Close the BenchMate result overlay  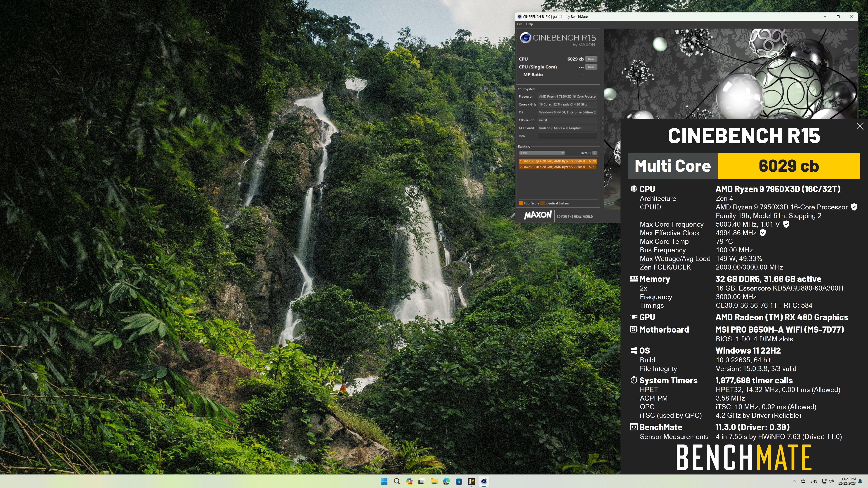click(x=860, y=126)
